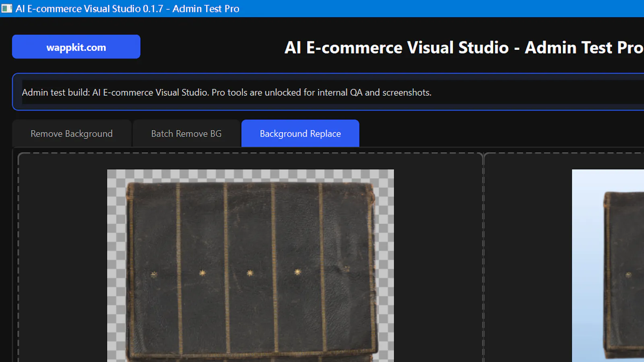The image size is (644, 362).
Task: Click the replaced-background result preview image
Action: click(608, 265)
